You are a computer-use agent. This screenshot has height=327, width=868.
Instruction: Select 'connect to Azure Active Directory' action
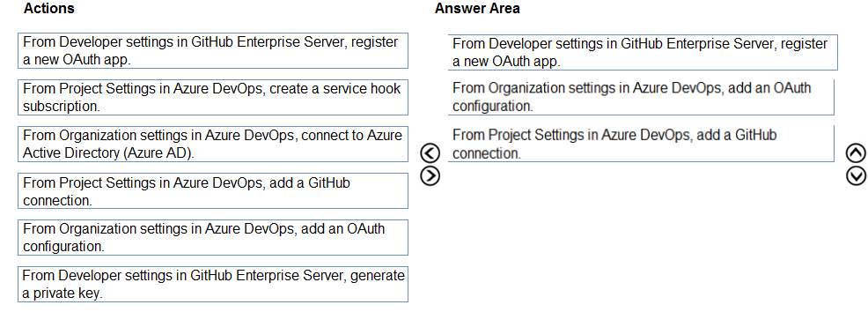pos(213,144)
